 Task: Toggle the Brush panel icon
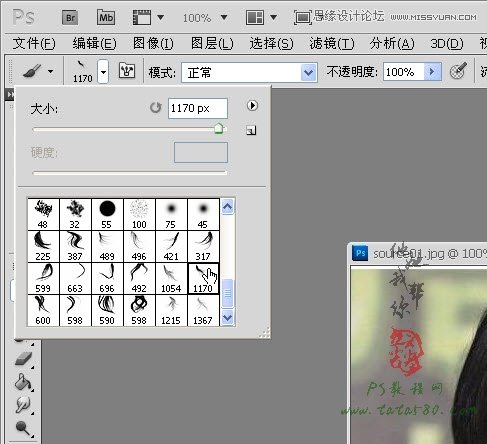(127, 71)
